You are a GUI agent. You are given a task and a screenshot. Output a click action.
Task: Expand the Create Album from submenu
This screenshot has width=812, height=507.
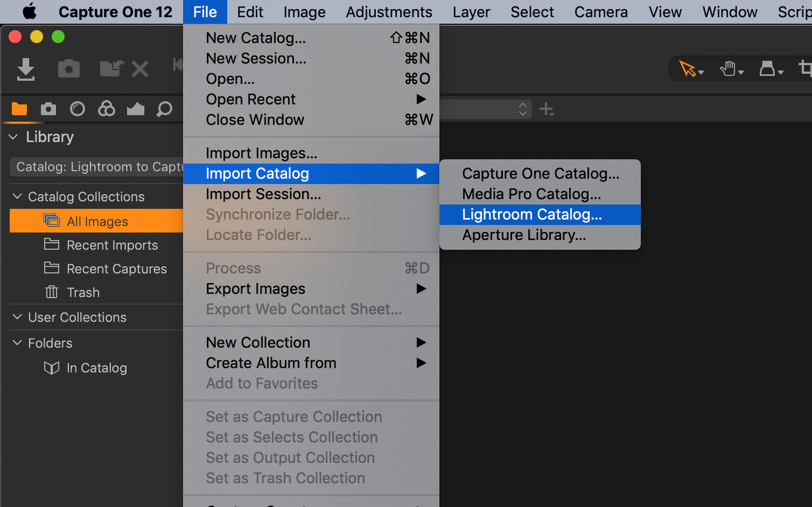311,363
